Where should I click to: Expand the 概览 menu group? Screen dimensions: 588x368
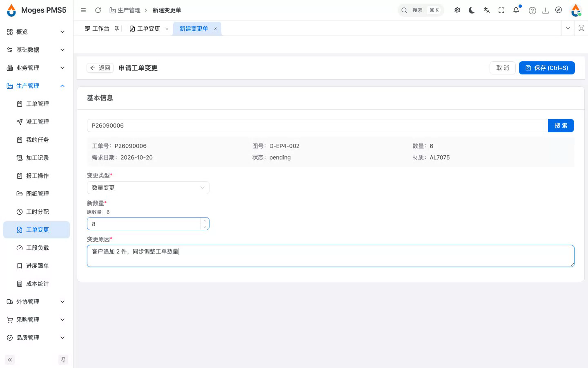[36, 32]
